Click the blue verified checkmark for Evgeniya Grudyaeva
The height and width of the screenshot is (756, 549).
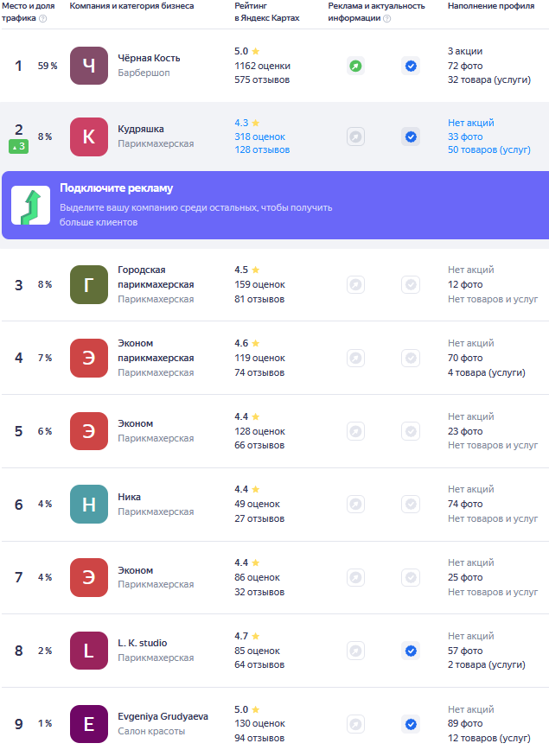tap(411, 724)
